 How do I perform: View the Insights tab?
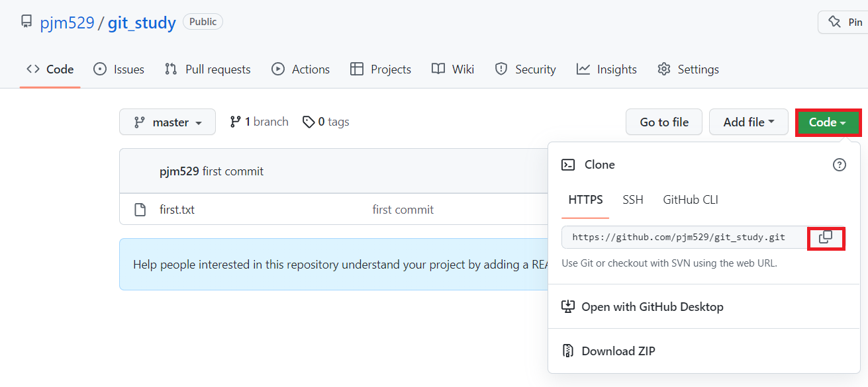point(606,69)
